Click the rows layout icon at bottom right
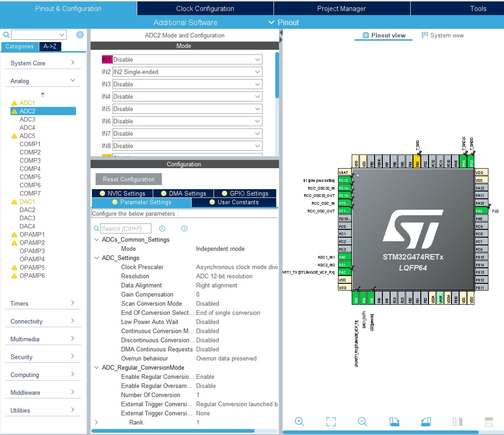The width and height of the screenshot is (504, 435). [x=488, y=421]
